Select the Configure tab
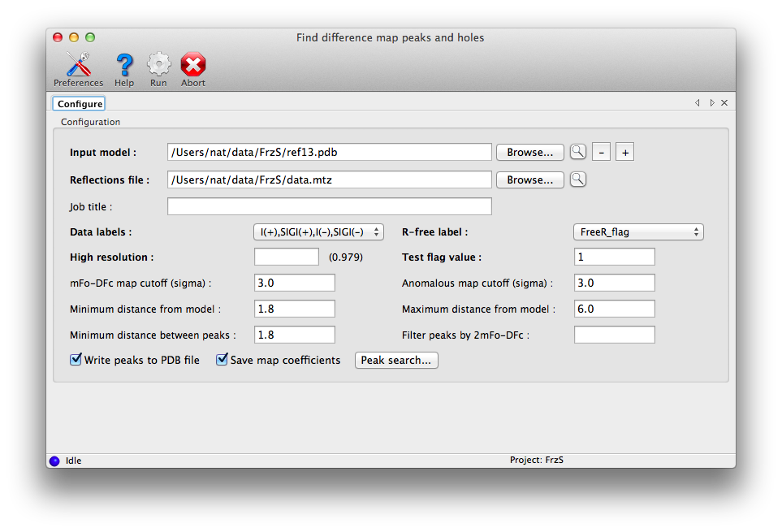Image resolution: width=782 pixels, height=532 pixels. [x=79, y=103]
